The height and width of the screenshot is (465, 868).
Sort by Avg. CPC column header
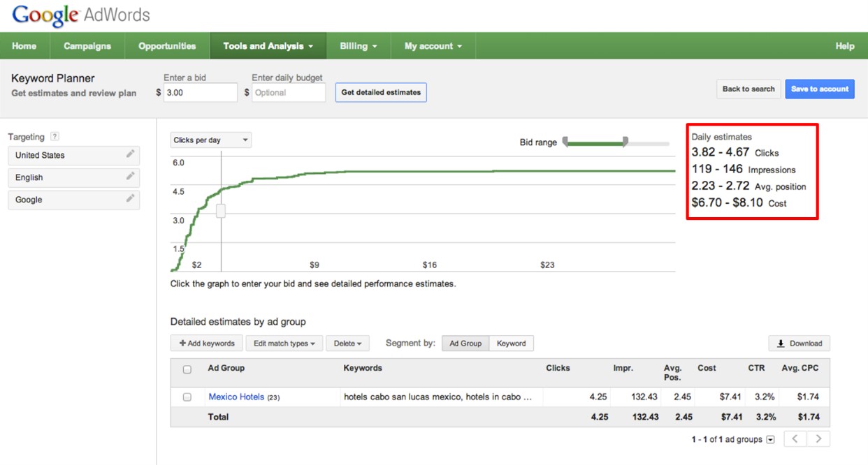800,368
